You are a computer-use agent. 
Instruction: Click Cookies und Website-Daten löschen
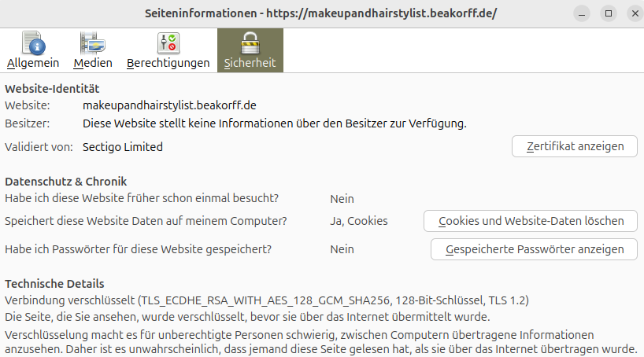[531, 221]
